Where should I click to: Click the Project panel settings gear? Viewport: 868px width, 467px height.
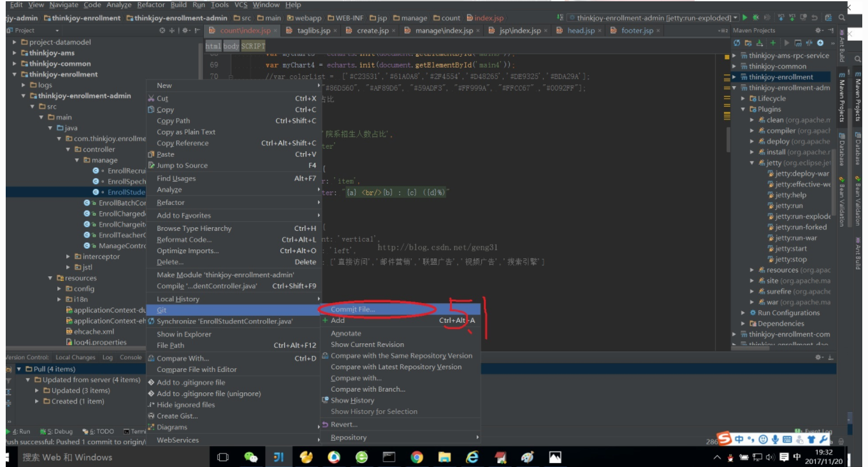pos(186,30)
